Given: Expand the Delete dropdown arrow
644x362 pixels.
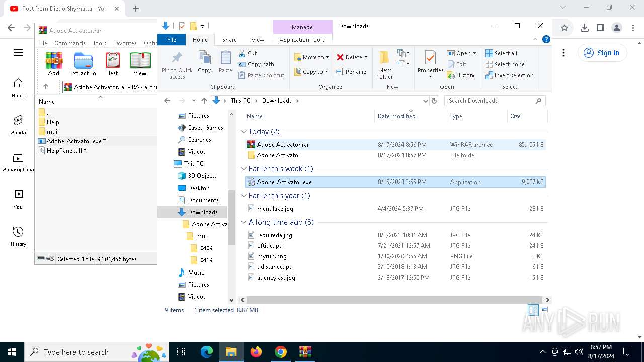Looking at the screenshot, I should pyautogui.click(x=366, y=57).
